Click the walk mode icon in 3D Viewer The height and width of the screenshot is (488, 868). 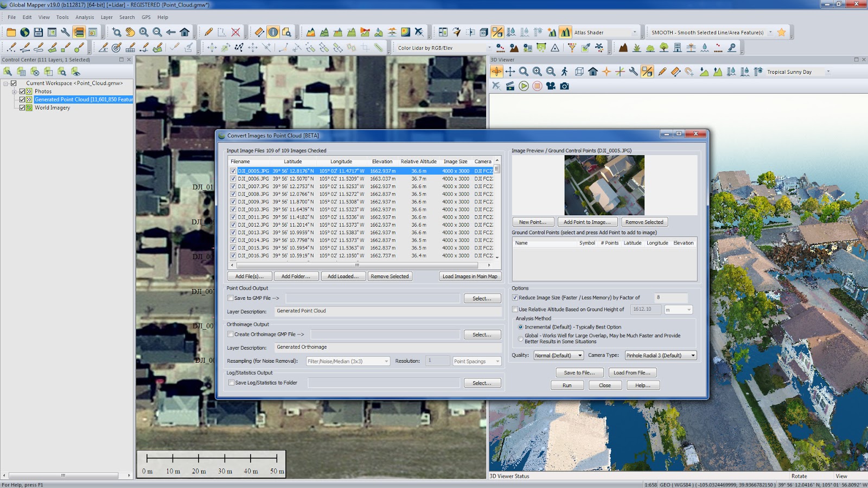tap(565, 72)
